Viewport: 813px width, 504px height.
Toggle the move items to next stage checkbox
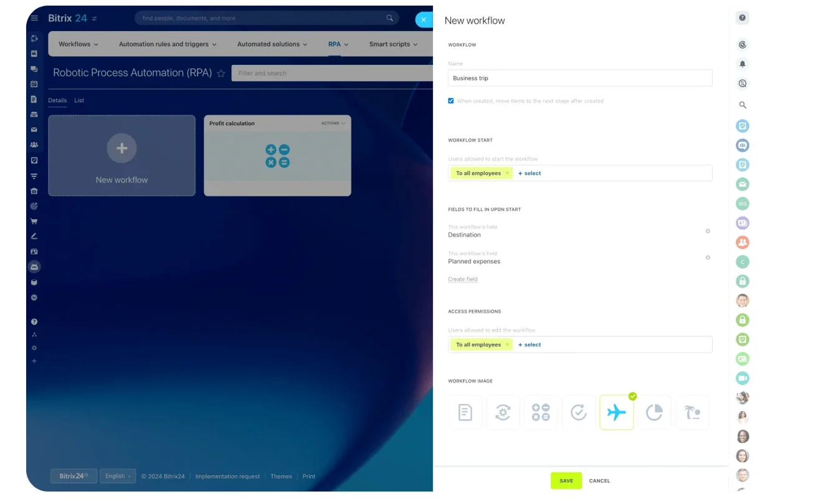tap(451, 100)
